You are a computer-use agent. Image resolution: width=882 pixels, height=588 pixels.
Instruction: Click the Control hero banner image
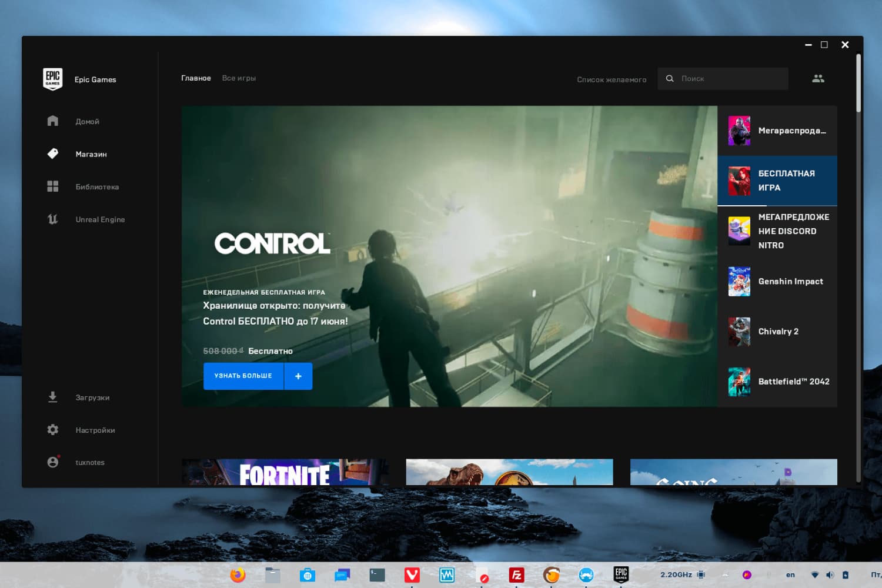(449, 256)
